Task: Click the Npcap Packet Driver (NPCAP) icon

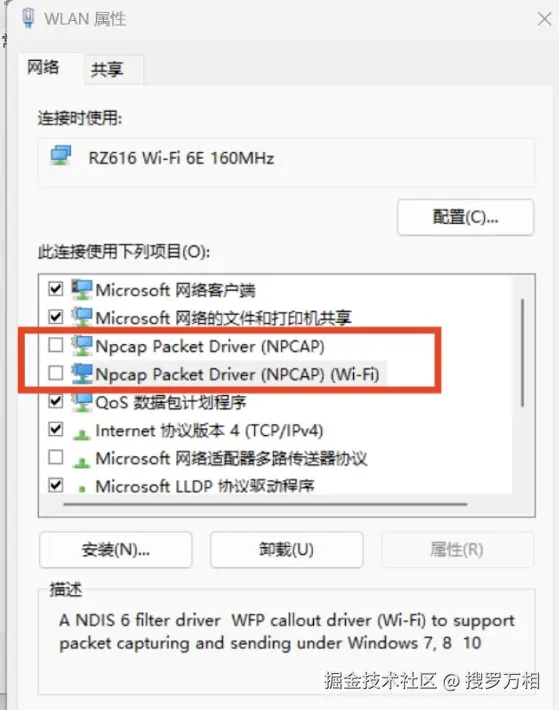Action: [x=82, y=346]
